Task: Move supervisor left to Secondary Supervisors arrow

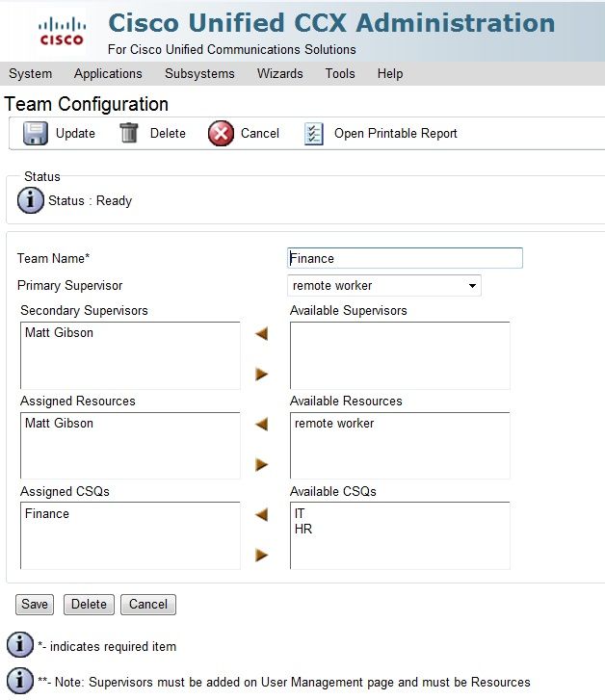Action: (x=262, y=333)
